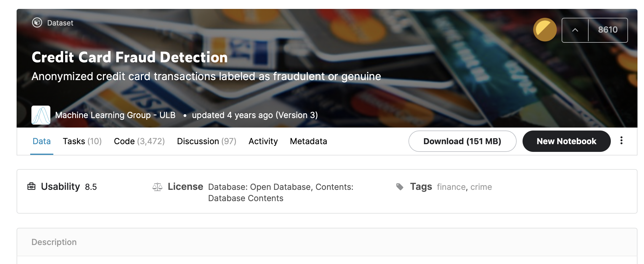Open the three-dot more options menu
Viewport: 644px width, 264px height.
click(621, 141)
